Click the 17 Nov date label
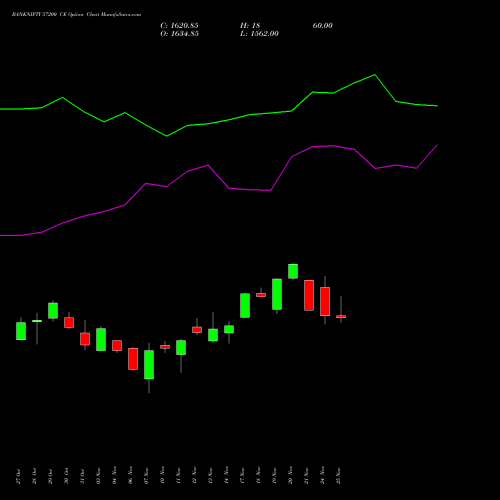The width and height of the screenshot is (500, 500). coord(242,476)
